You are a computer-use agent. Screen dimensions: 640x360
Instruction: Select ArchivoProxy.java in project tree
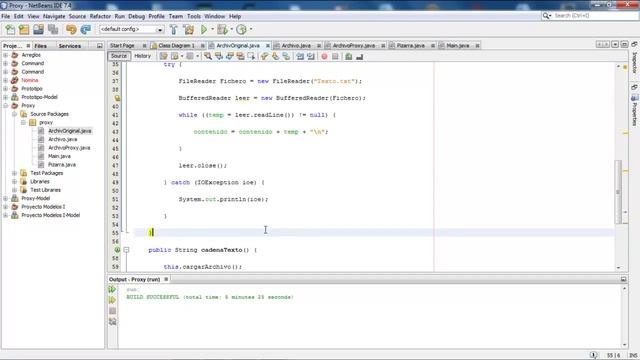point(69,148)
